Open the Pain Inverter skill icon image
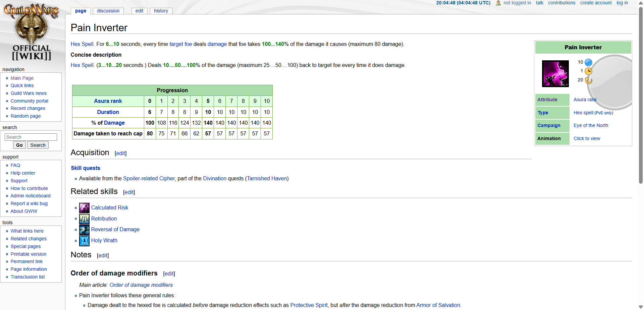The image size is (644, 310). 555,74
